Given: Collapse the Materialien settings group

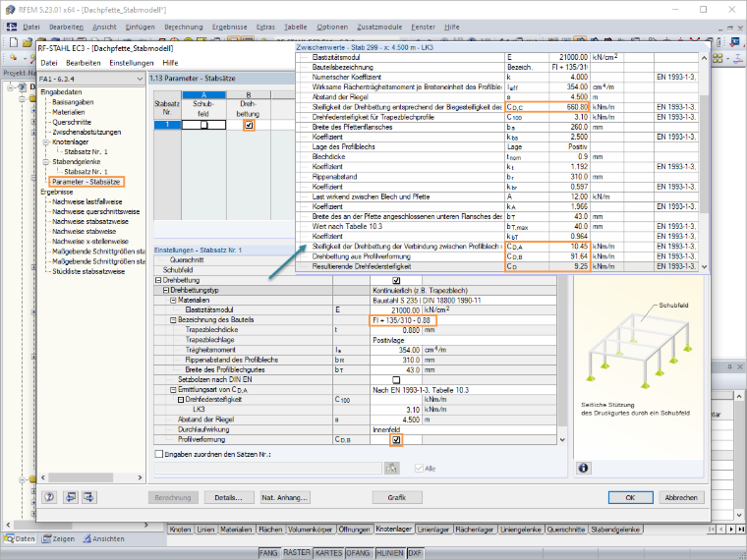Looking at the screenshot, I should click(173, 301).
